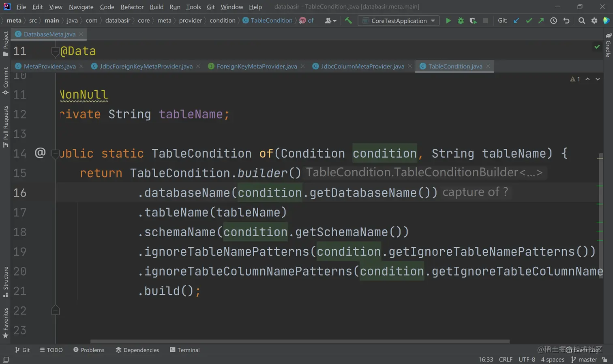The height and width of the screenshot is (364, 613).
Task: Update project with Git blue arrow
Action: click(516, 21)
